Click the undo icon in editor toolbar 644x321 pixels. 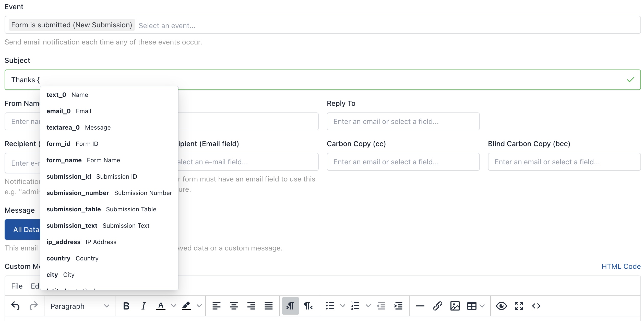(x=16, y=306)
